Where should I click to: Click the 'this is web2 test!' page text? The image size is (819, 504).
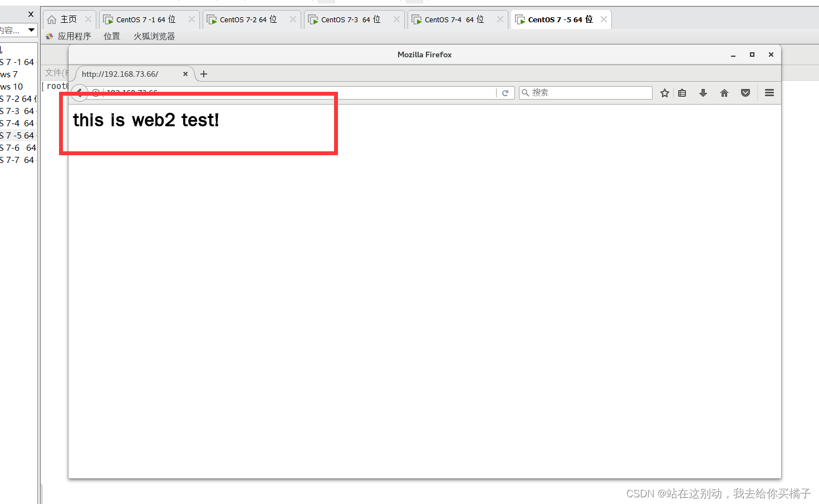(146, 120)
